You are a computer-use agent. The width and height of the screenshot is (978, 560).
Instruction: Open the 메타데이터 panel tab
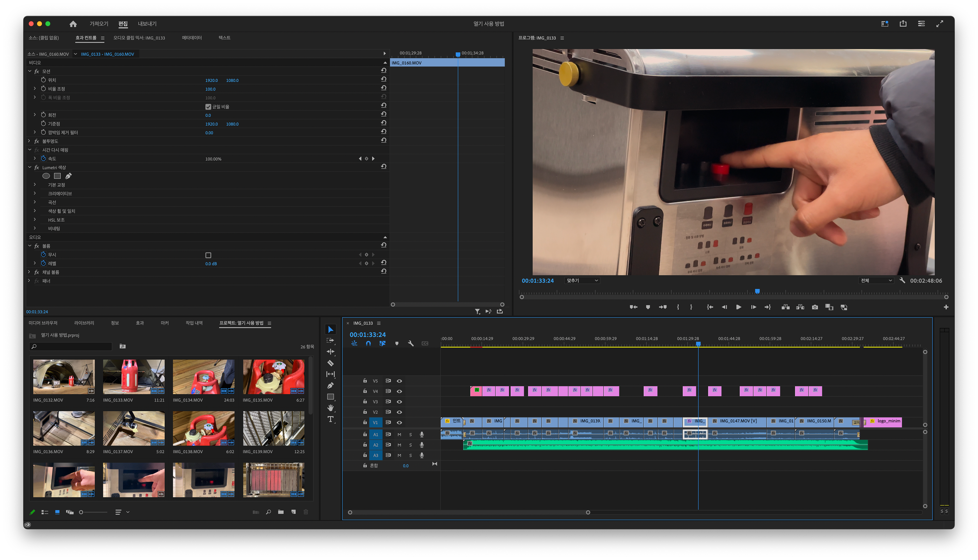point(192,38)
